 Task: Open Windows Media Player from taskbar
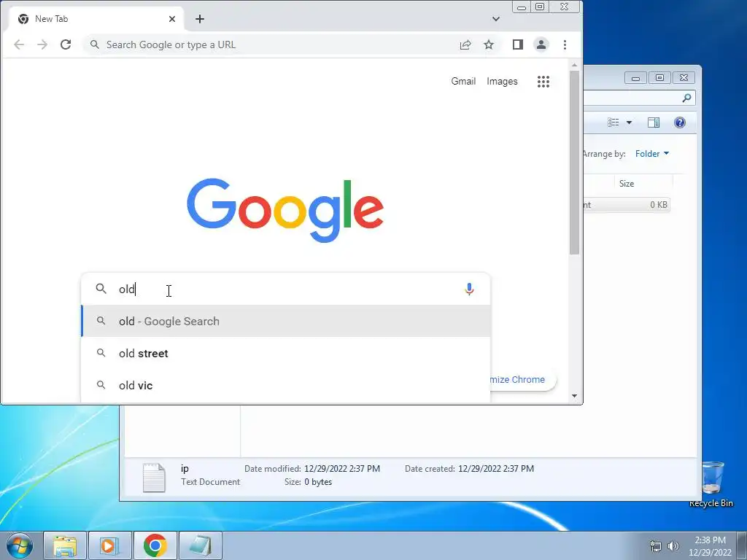pyautogui.click(x=109, y=545)
